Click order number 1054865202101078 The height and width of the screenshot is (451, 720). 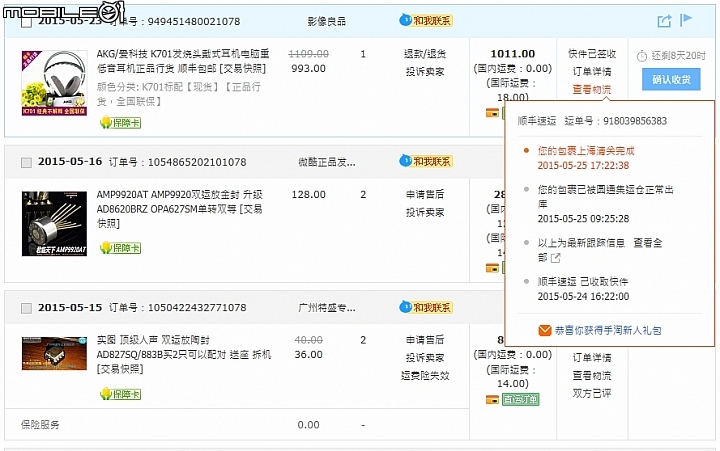click(197, 162)
